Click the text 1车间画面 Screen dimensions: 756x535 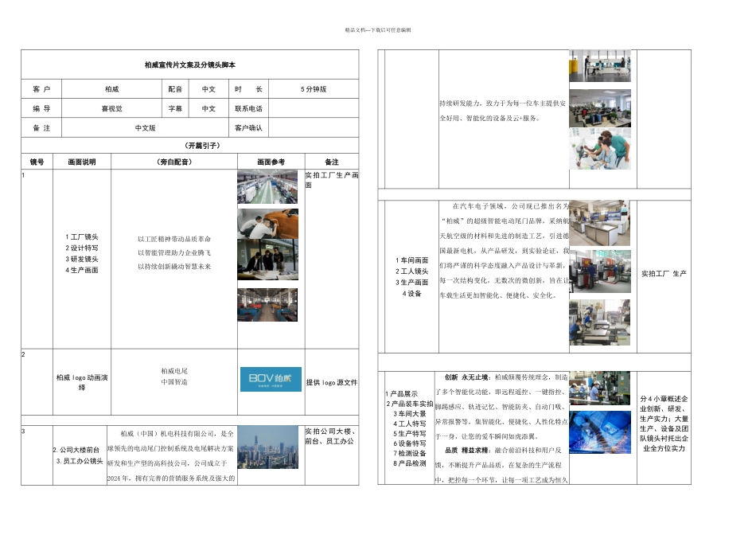click(411, 260)
